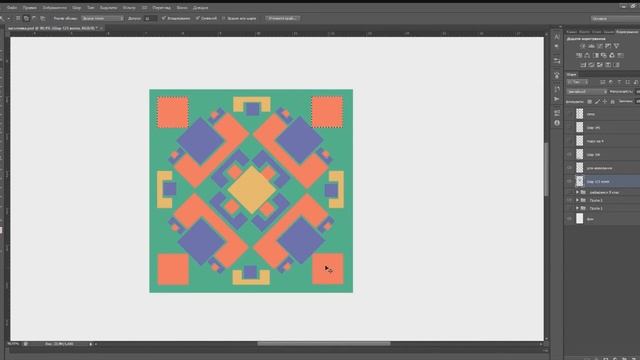Filter layers by adjustment layers icon
The width and height of the screenshot is (640, 360).
pyautogui.click(x=611, y=82)
